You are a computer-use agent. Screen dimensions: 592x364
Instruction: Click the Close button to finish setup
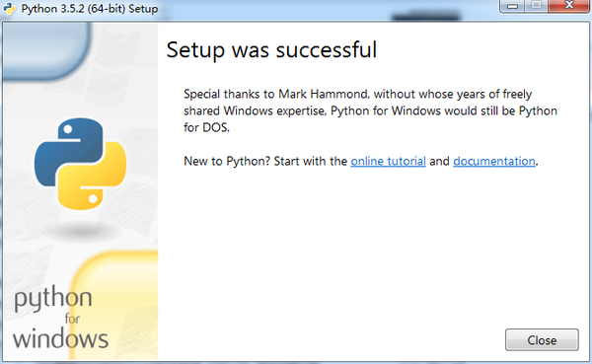[542, 340]
